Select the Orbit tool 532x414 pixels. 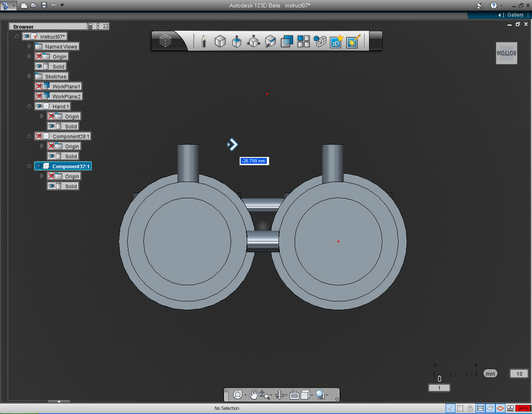pos(280,395)
